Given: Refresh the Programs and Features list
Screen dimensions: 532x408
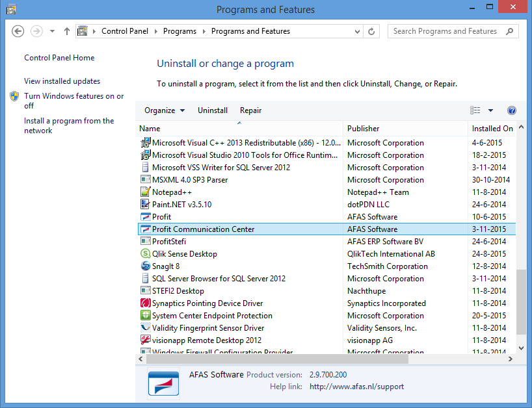Looking at the screenshot, I should (371, 31).
